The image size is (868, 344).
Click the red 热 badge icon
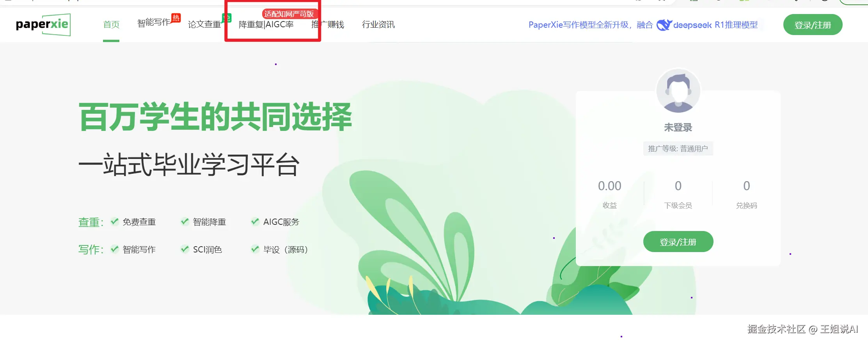(x=176, y=18)
